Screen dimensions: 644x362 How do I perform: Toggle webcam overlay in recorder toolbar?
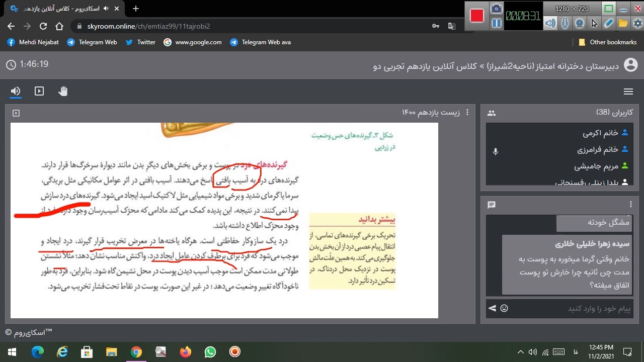(x=580, y=23)
